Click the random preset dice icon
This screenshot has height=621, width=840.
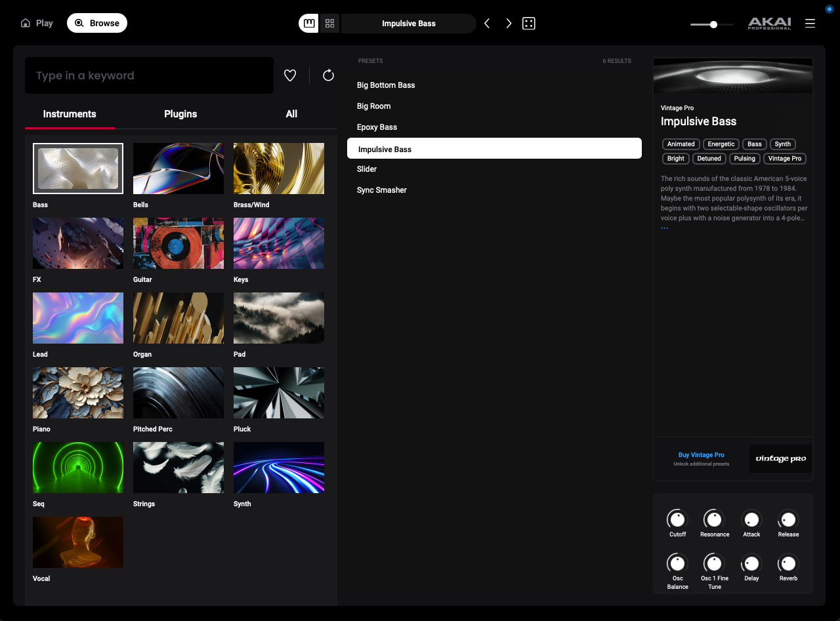[528, 24]
